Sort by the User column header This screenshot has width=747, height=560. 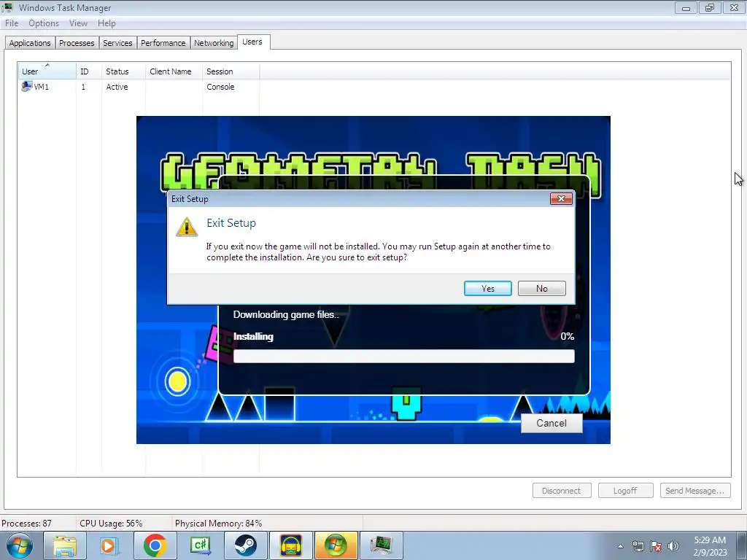click(47, 71)
